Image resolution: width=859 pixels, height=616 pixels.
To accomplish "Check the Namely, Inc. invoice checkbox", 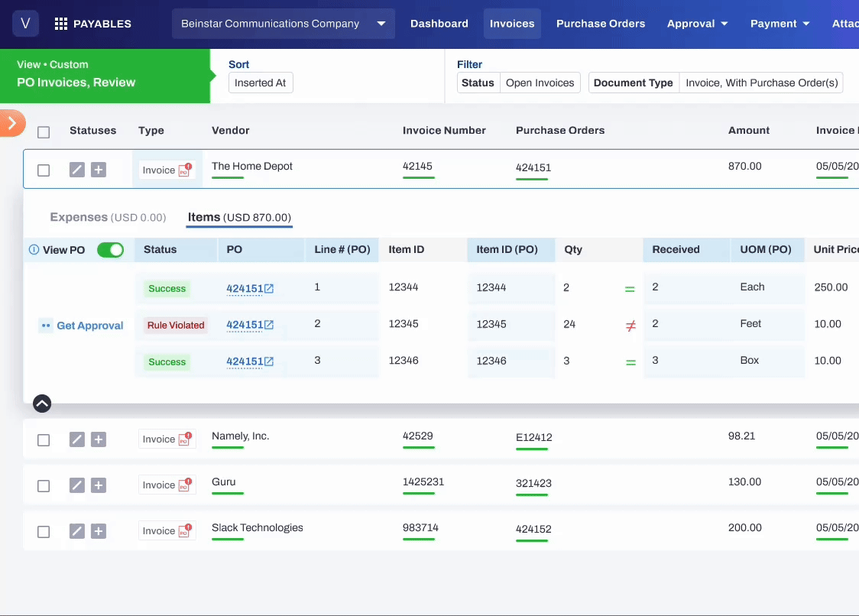I will coord(44,440).
